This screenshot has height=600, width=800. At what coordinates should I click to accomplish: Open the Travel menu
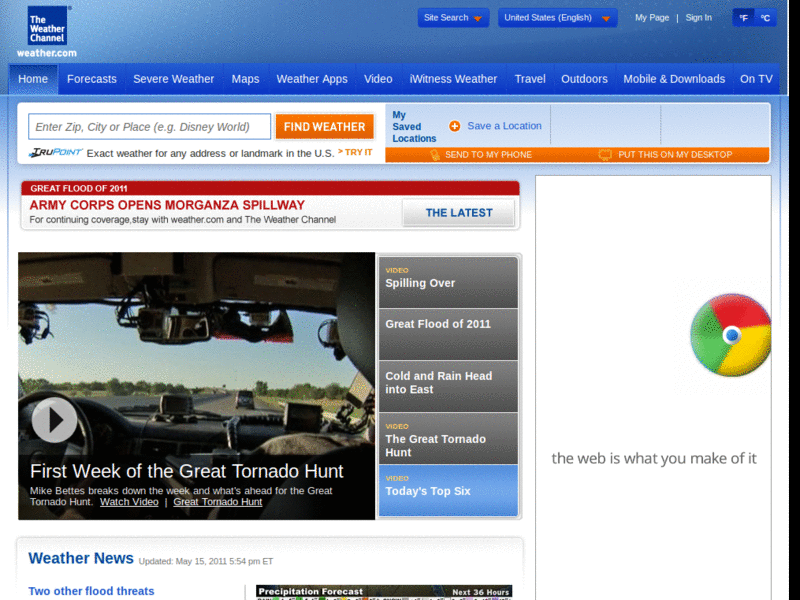coord(530,79)
